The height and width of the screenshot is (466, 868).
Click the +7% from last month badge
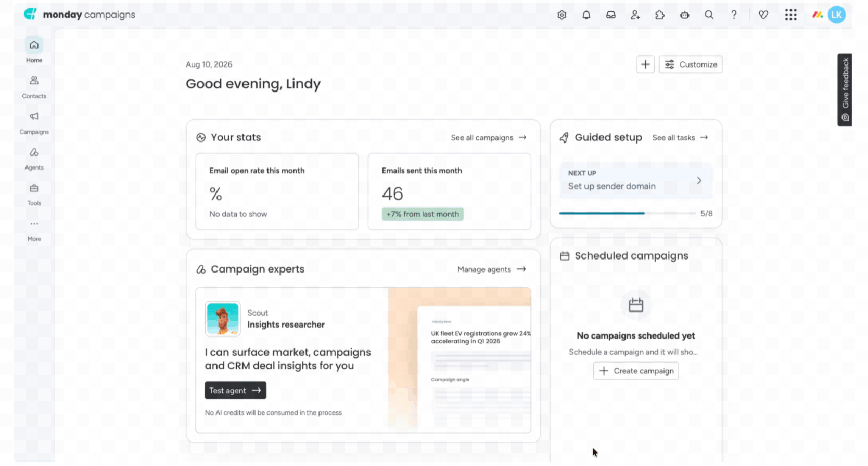(423, 214)
